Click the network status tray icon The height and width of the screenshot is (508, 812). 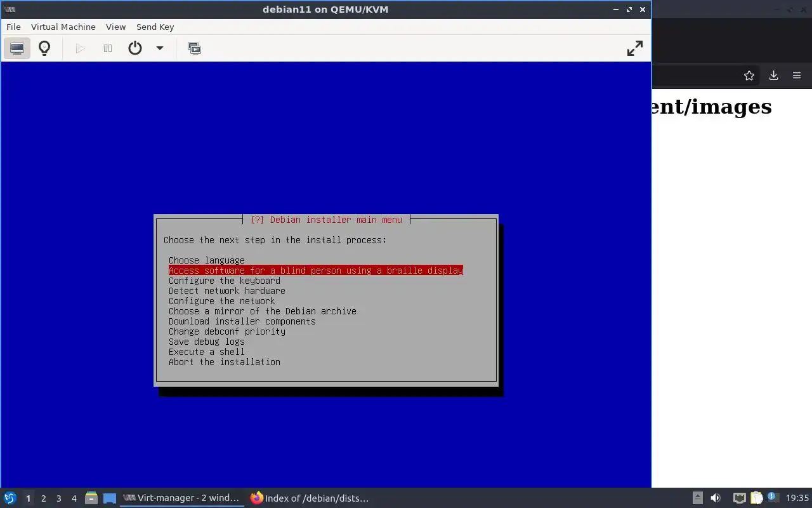click(x=739, y=498)
